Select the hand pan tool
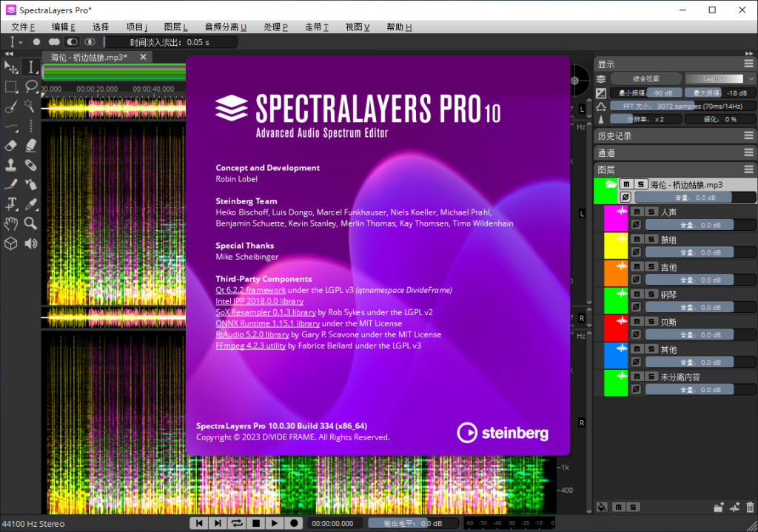This screenshot has height=532, width=758. (10, 223)
